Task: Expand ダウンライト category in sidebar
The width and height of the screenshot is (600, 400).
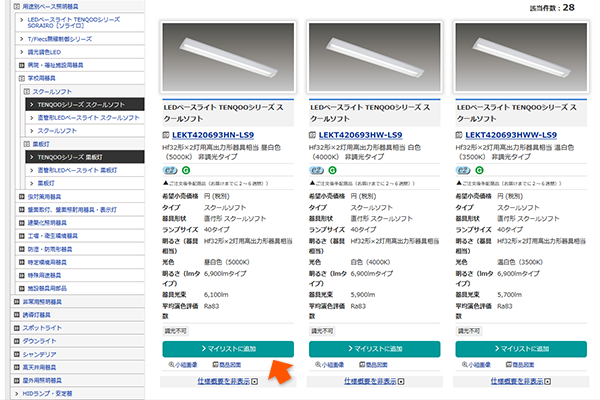Action: (x=51, y=340)
